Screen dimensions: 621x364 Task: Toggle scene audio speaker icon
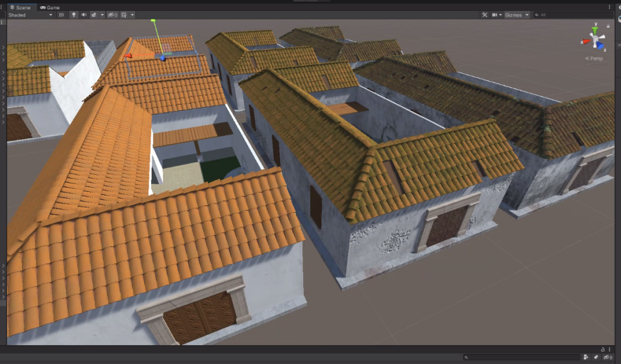point(84,15)
